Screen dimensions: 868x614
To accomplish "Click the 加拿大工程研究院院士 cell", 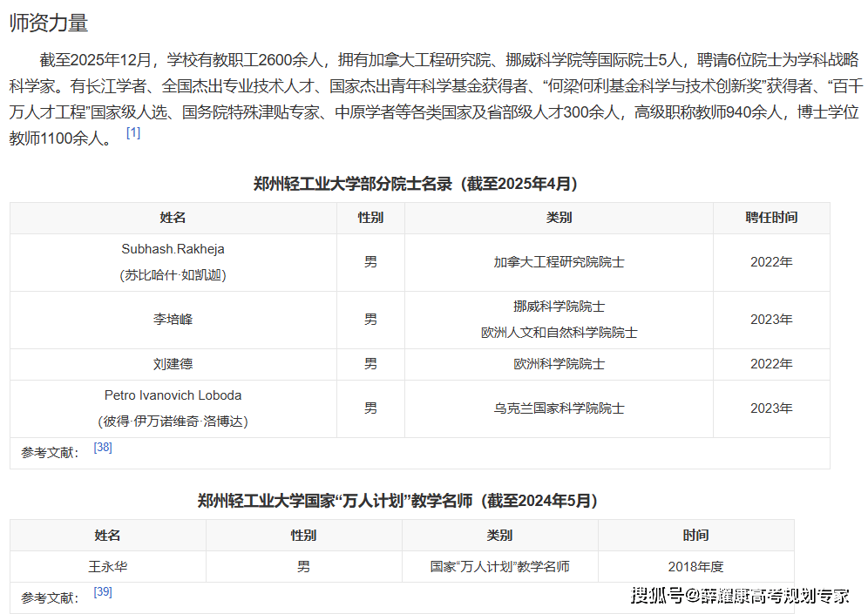I will [559, 262].
